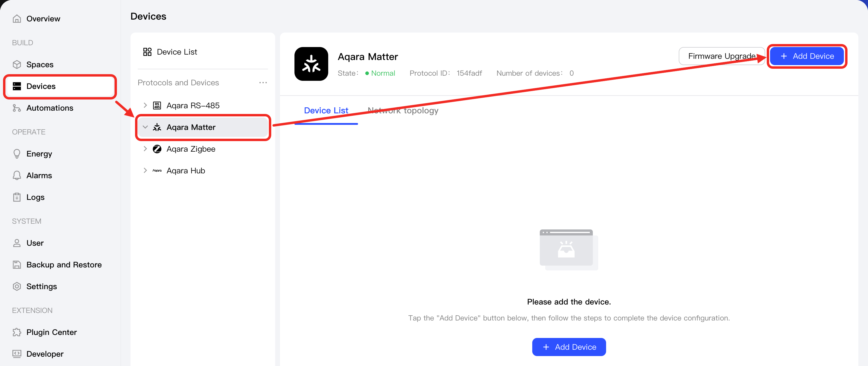The width and height of the screenshot is (868, 366).
Task: Expand the Aqara RS-485 tree node
Action: pyautogui.click(x=145, y=106)
